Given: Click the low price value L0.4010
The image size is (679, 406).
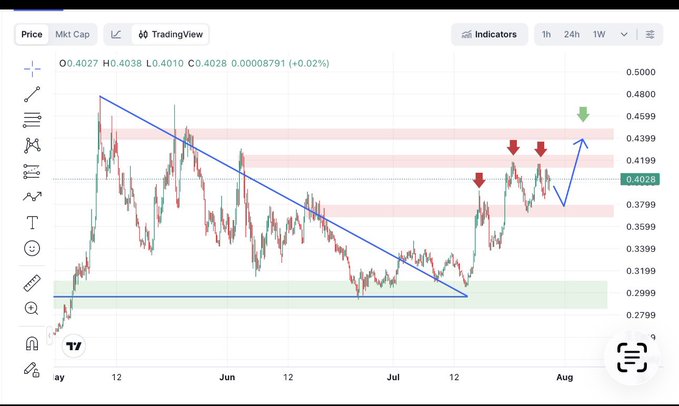Looking at the screenshot, I should (165, 63).
